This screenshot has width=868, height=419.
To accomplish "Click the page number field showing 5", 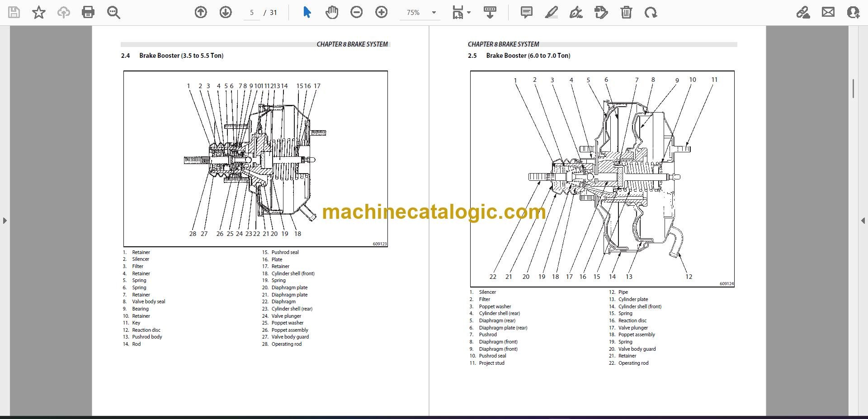I will point(252,13).
